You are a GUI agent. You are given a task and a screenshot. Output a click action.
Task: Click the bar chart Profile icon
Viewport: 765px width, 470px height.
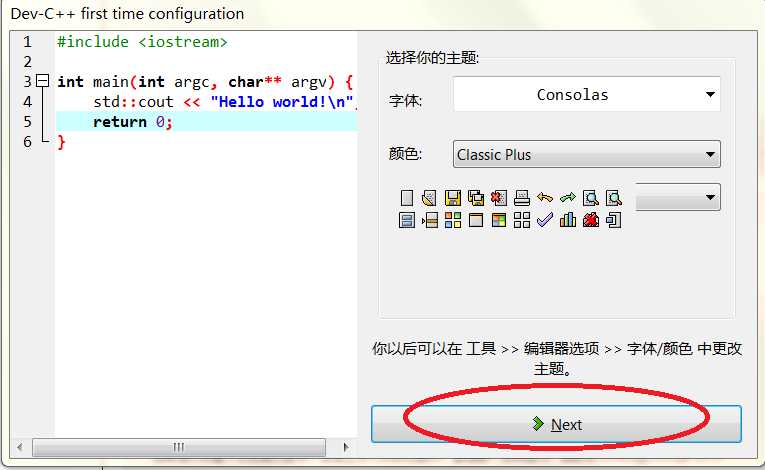(x=567, y=220)
